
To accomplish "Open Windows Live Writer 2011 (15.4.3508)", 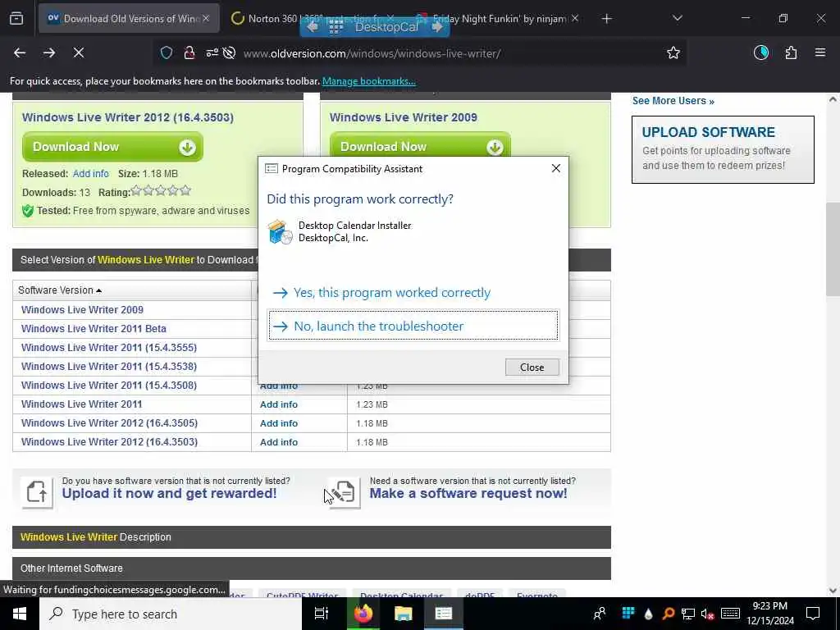I will [x=109, y=386].
